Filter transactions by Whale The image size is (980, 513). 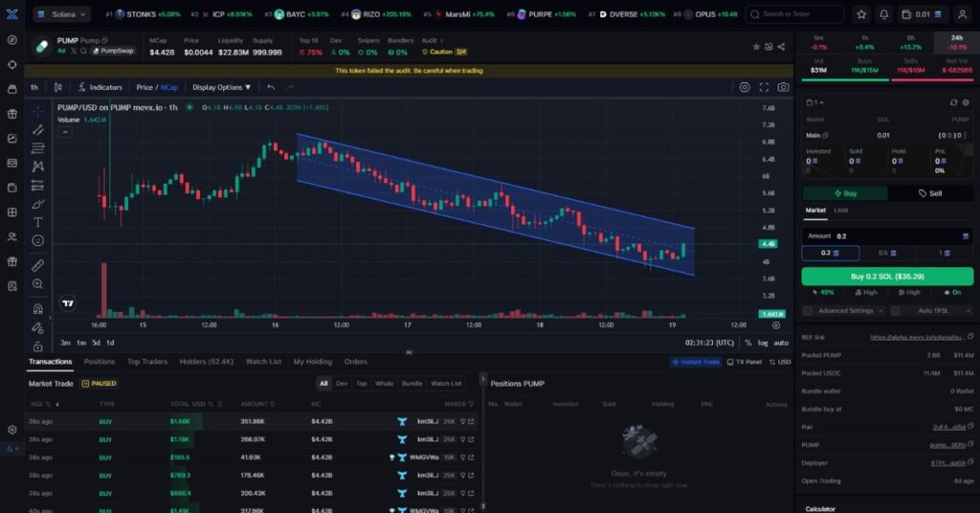384,384
